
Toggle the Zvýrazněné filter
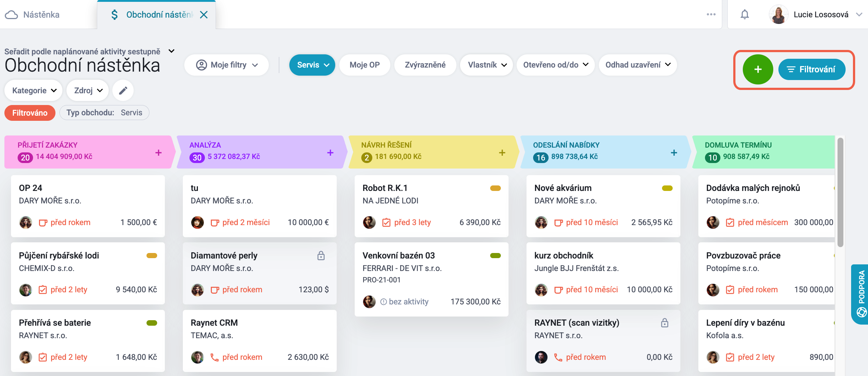[425, 65]
